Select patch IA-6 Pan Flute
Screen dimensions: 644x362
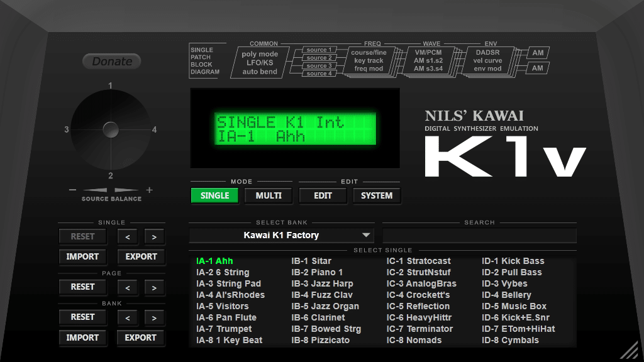(x=226, y=317)
